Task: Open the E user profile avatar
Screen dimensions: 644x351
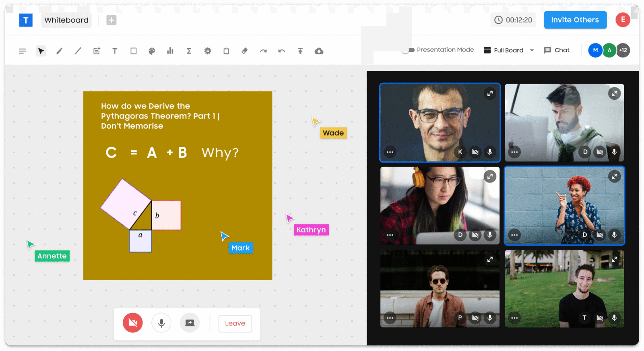Action: coord(623,20)
